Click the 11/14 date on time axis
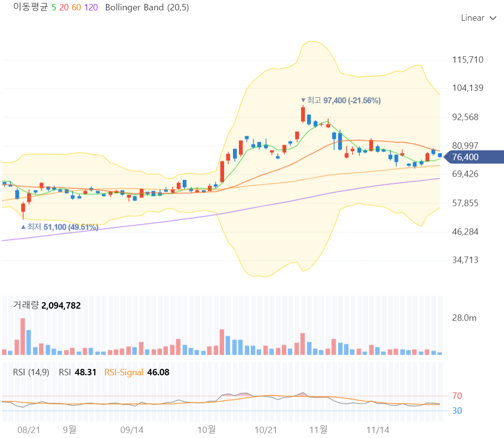 click(378, 430)
